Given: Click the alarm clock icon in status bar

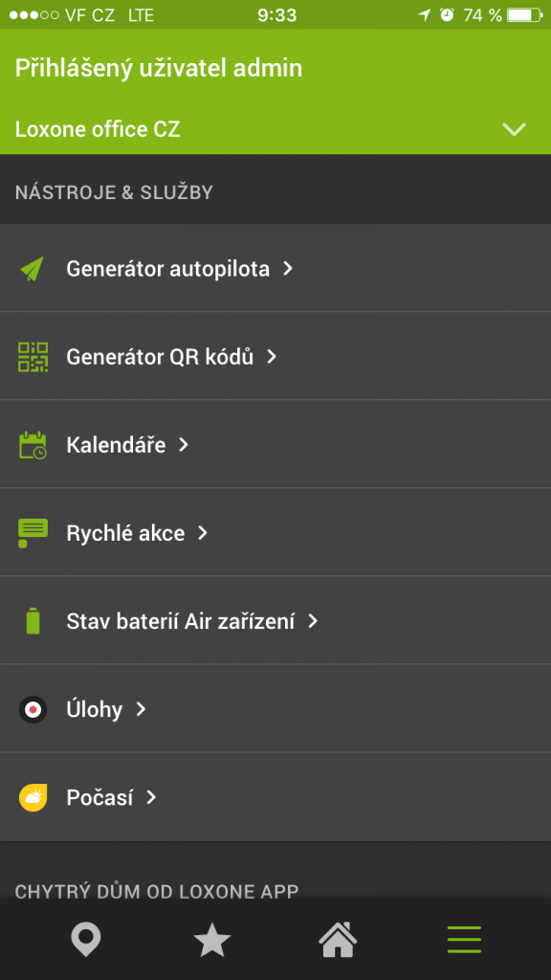Looking at the screenshot, I should [448, 14].
